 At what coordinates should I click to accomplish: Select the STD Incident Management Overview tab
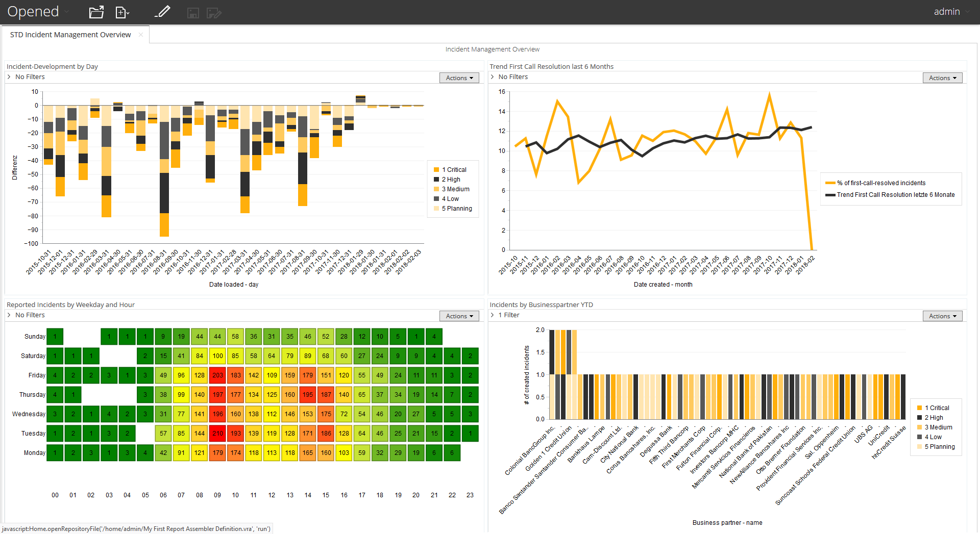click(x=70, y=35)
